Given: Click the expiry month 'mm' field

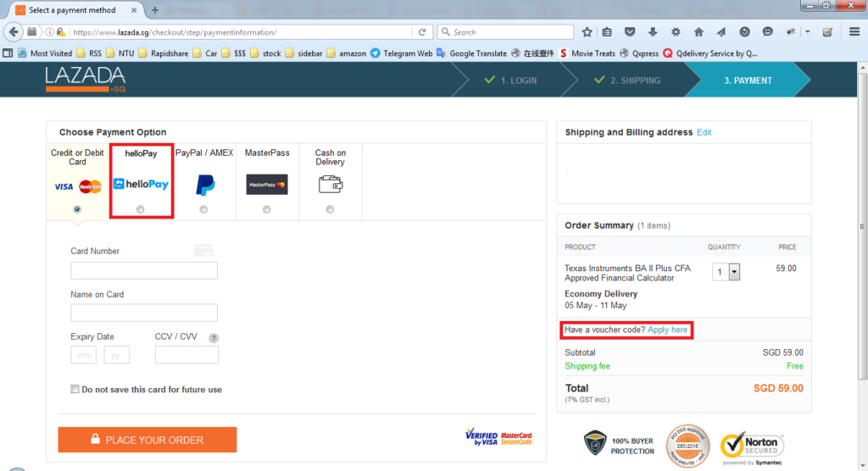Looking at the screenshot, I should click(x=84, y=355).
